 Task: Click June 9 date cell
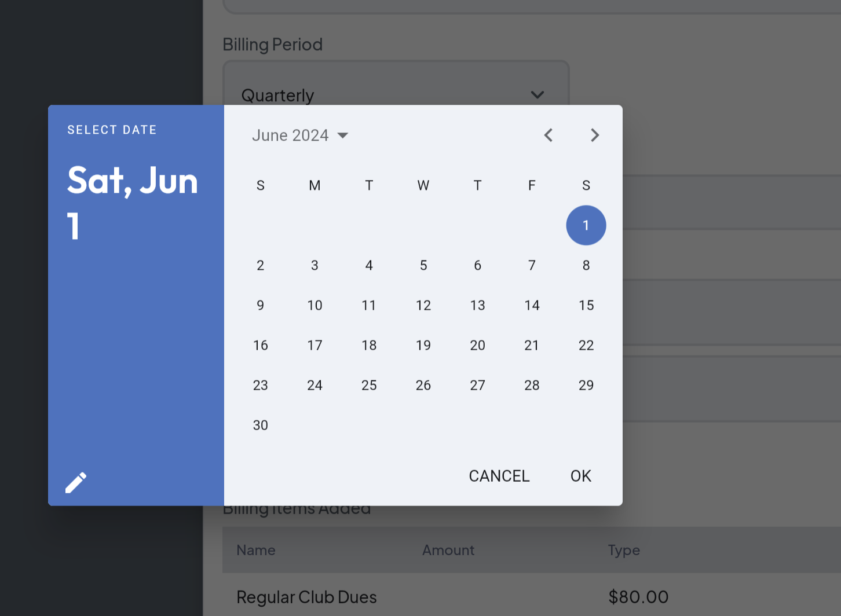pos(261,305)
